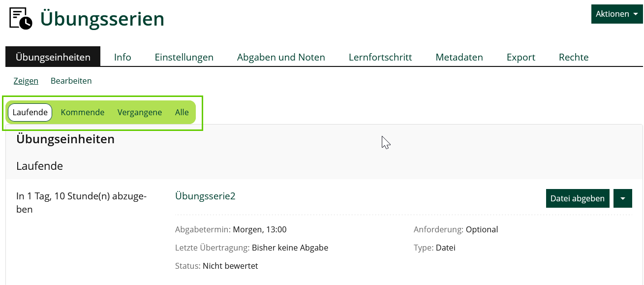Open the Aktionen dropdown menu
Image resolution: width=644 pixels, height=285 pixels.
616,14
